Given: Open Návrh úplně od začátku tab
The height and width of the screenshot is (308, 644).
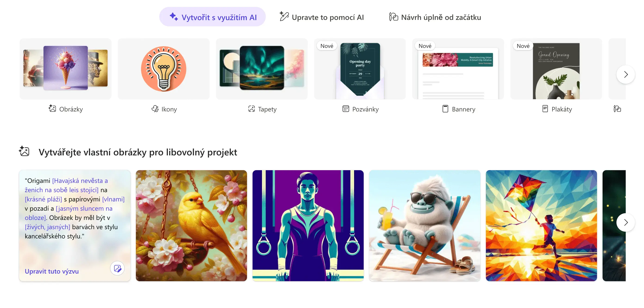Looking at the screenshot, I should [435, 17].
